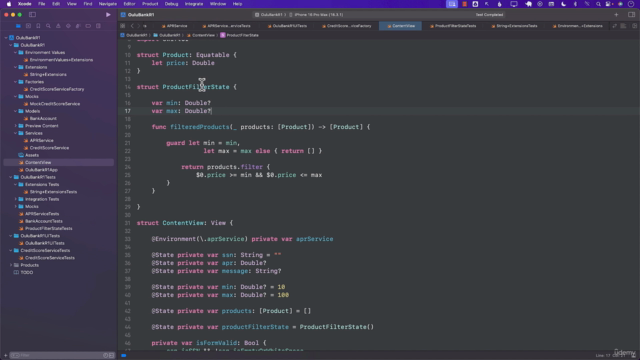Screen dimensions: 640x360
Task: Collapse the Environment Values group
Action: coord(16,52)
